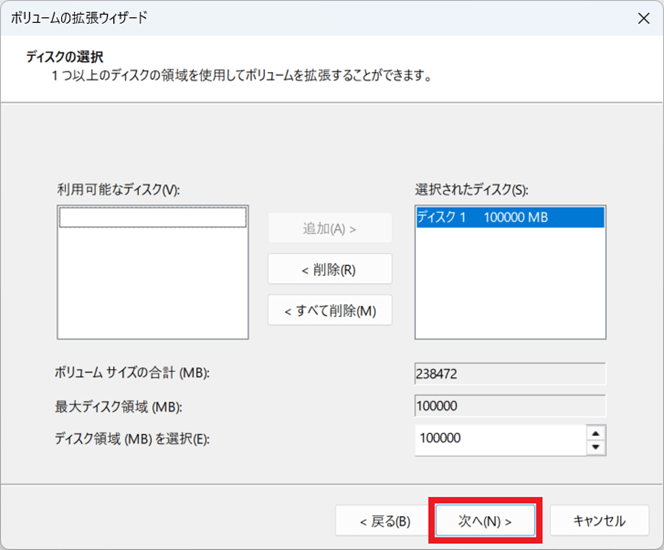Click the 次へ(N) > button

pyautogui.click(x=485, y=521)
